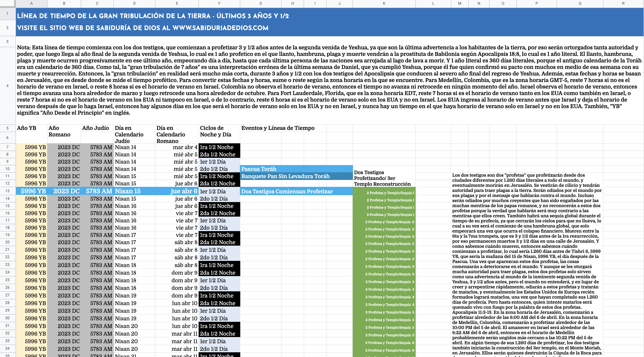The height and width of the screenshot is (357, 644).
Task: Select column F header
Action: [219, 3]
